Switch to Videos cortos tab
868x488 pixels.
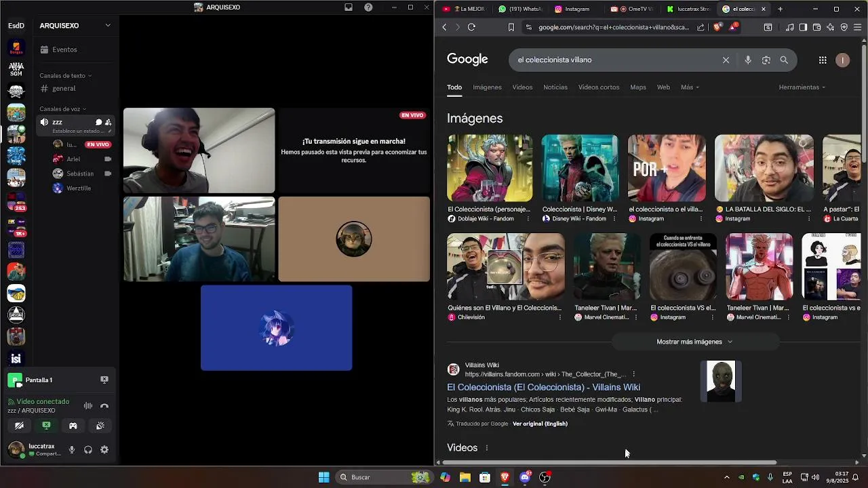pyautogui.click(x=599, y=87)
